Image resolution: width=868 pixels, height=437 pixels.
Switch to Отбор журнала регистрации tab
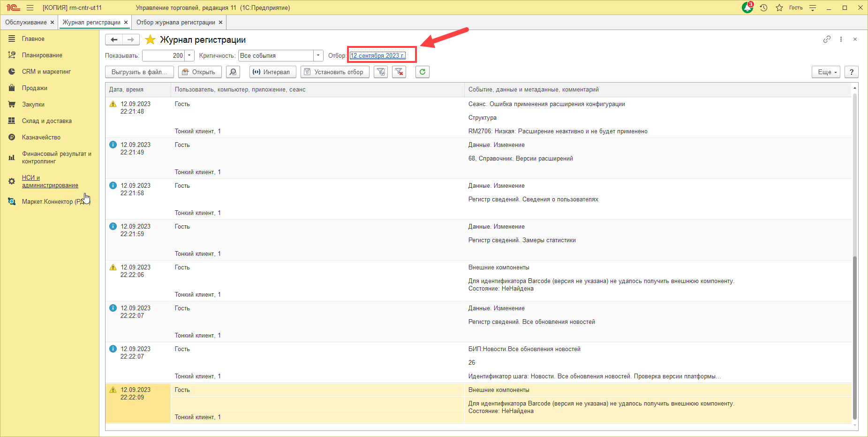175,22
